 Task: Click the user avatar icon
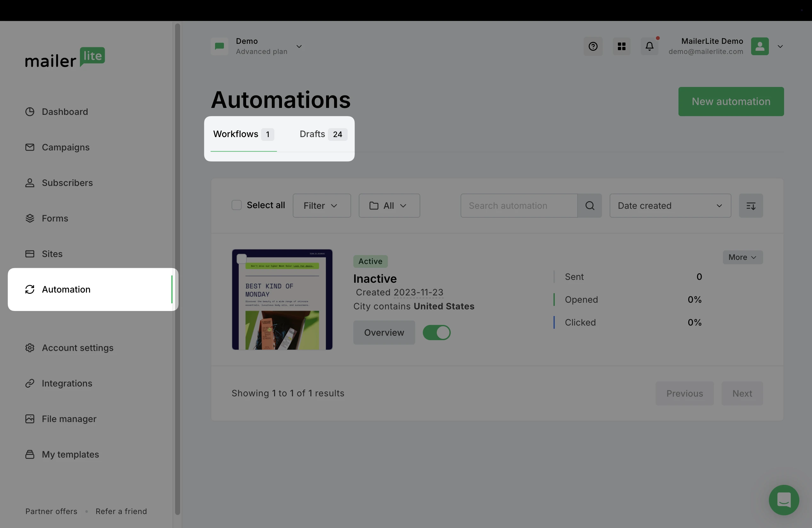(x=759, y=46)
